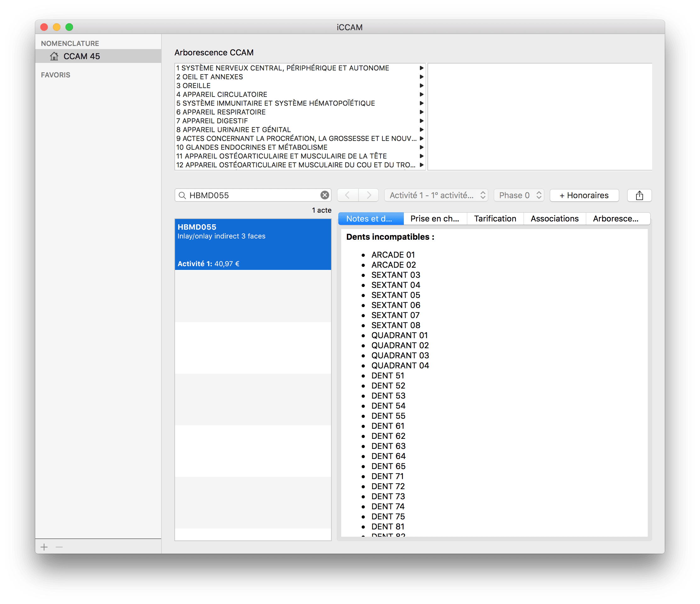Click the search magnifier icon
This screenshot has height=604, width=700.
coord(182,195)
